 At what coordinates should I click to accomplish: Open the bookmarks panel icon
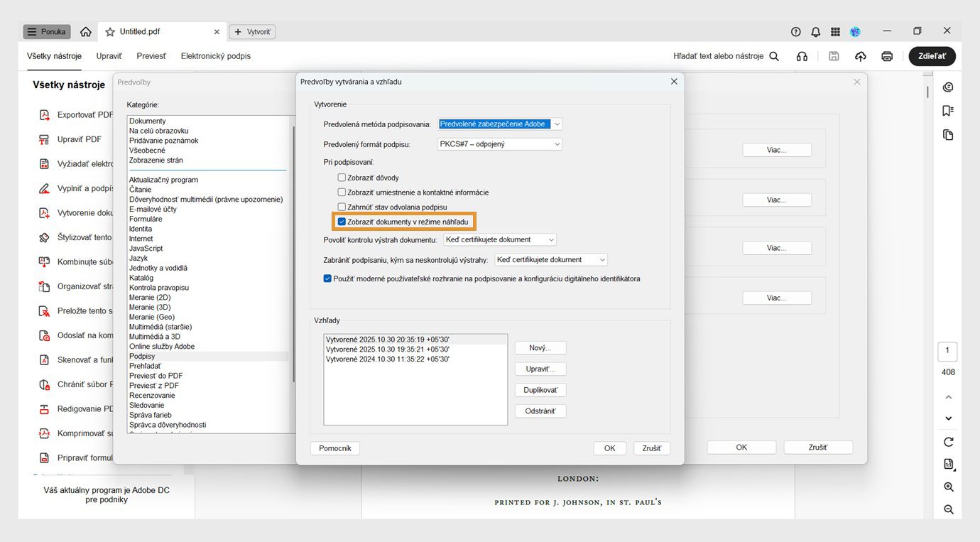(x=948, y=111)
